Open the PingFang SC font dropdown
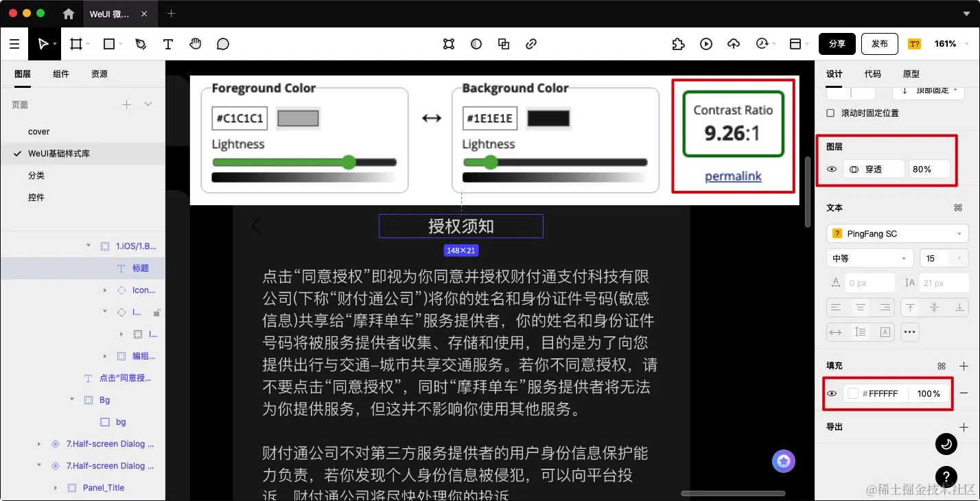 tap(896, 233)
